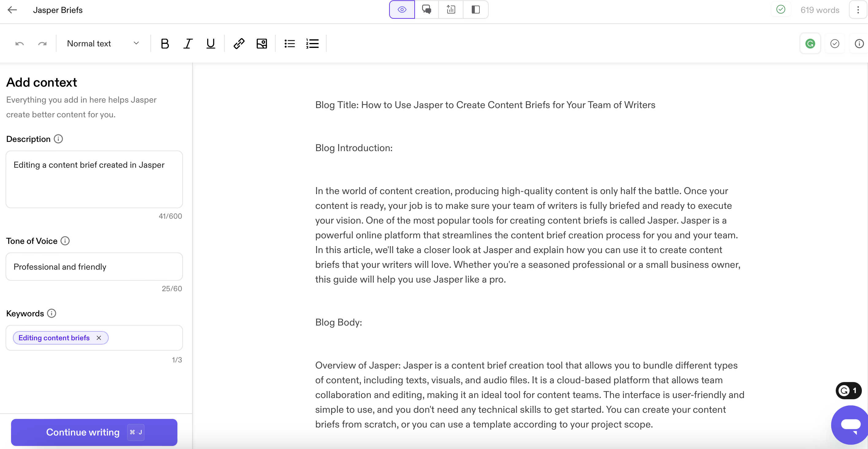Redo the last edit
This screenshot has height=449, width=868.
coord(42,44)
